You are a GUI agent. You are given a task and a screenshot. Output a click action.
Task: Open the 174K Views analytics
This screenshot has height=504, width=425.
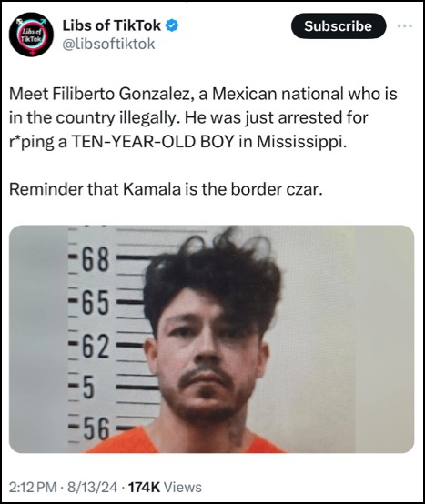165,487
